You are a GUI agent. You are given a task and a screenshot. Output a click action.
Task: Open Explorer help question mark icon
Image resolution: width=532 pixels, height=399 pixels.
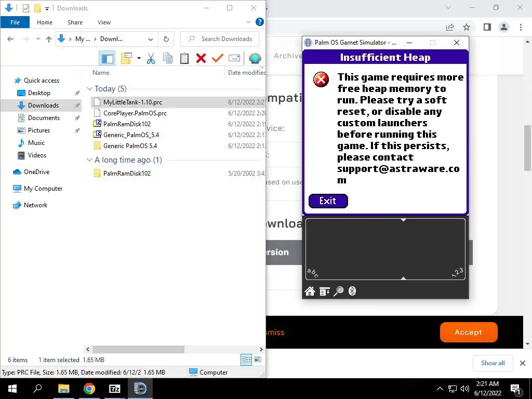[260, 22]
